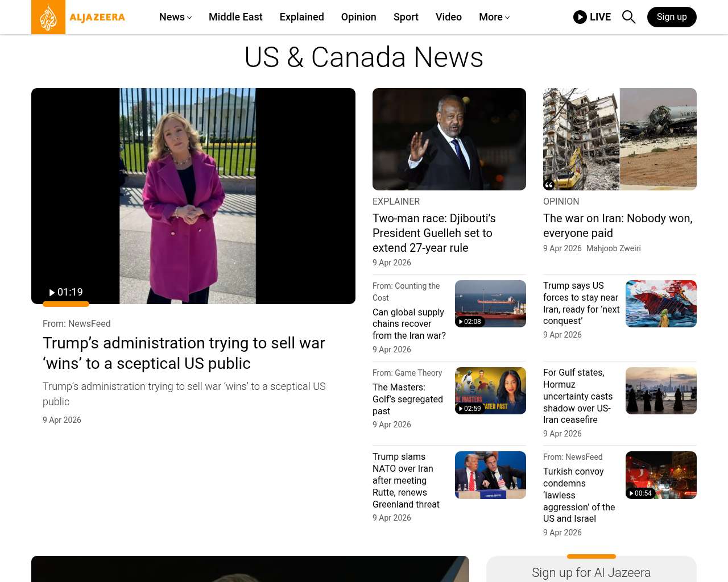Expand the News dropdown menu

175,17
